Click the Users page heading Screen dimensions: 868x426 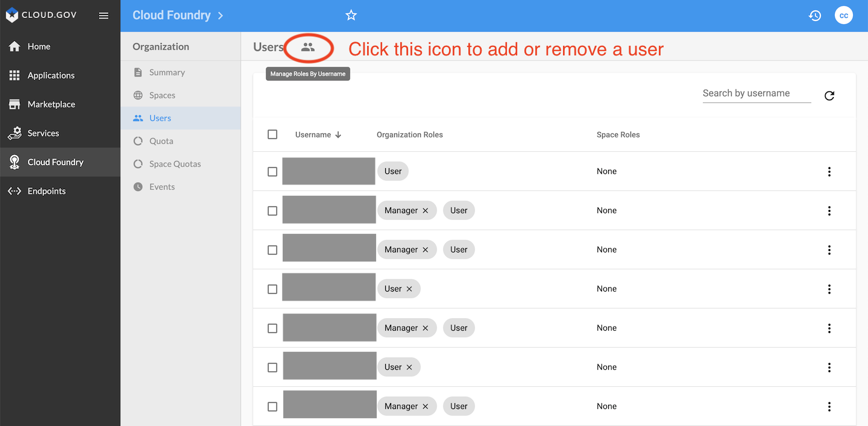(268, 47)
